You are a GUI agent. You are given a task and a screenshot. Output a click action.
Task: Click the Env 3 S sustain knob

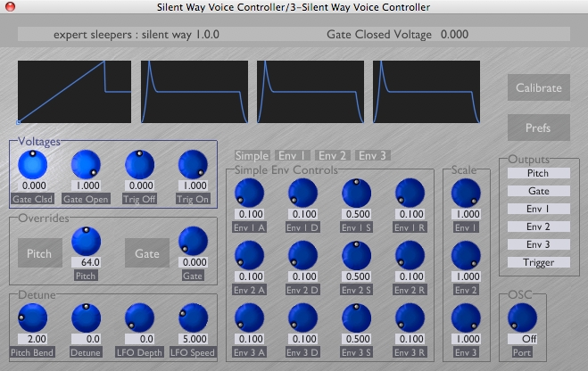[357, 317]
